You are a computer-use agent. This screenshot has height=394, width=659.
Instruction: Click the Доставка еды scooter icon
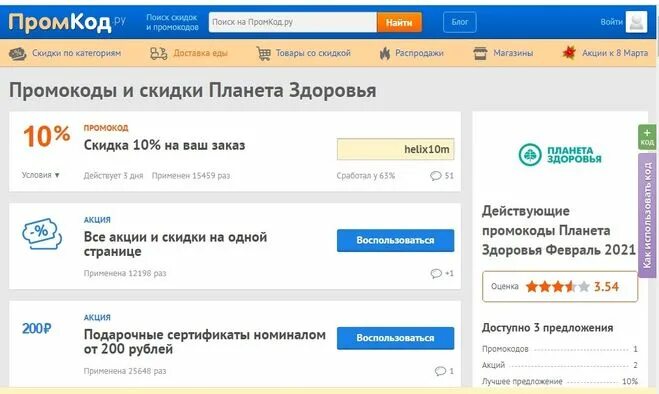click(x=158, y=53)
